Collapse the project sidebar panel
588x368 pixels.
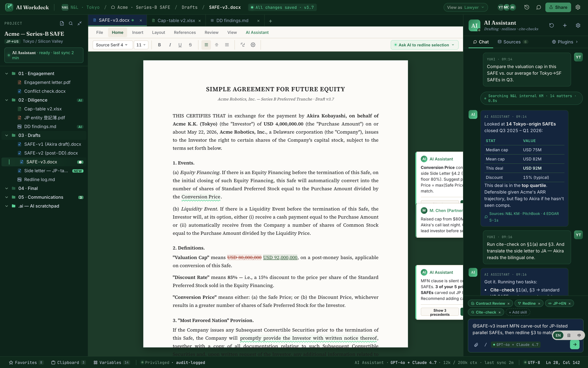click(x=80, y=23)
